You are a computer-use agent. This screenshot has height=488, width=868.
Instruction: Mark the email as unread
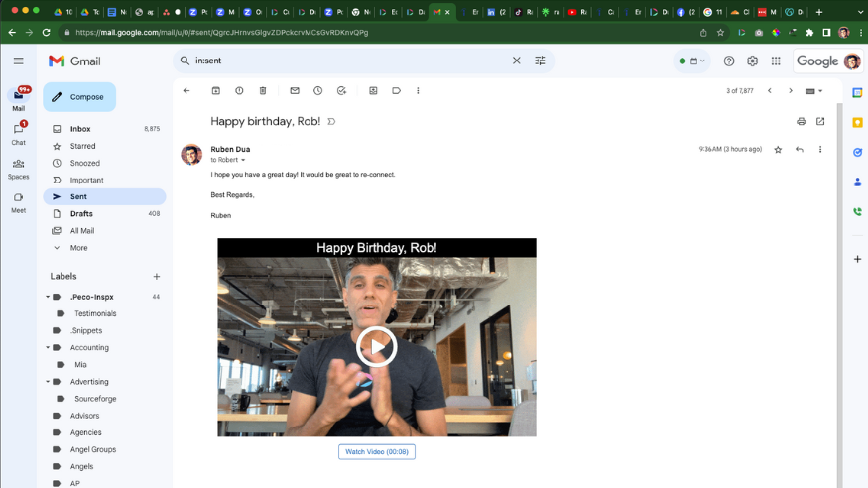(x=295, y=90)
